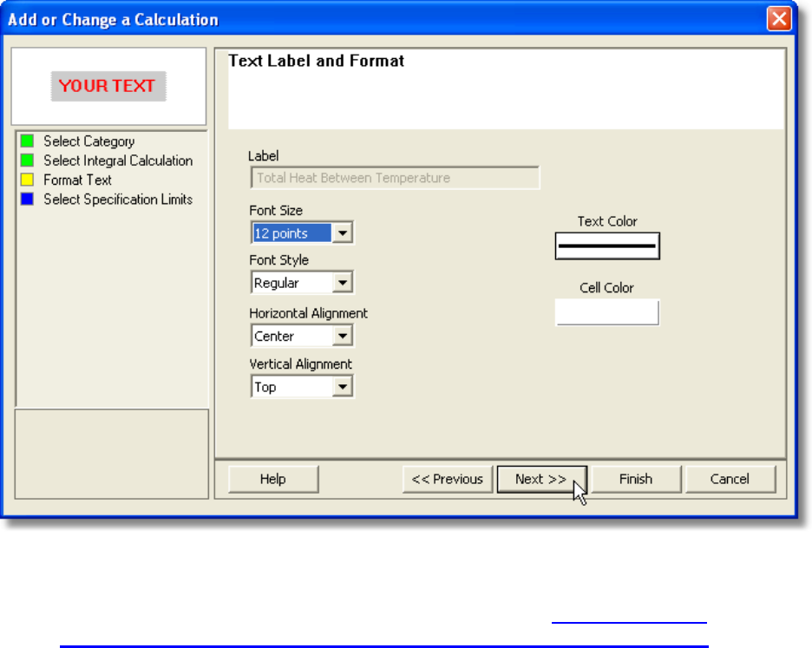812x648 pixels.
Task: Open the Horizontal Alignment dropdown arrow
Action: (x=343, y=336)
